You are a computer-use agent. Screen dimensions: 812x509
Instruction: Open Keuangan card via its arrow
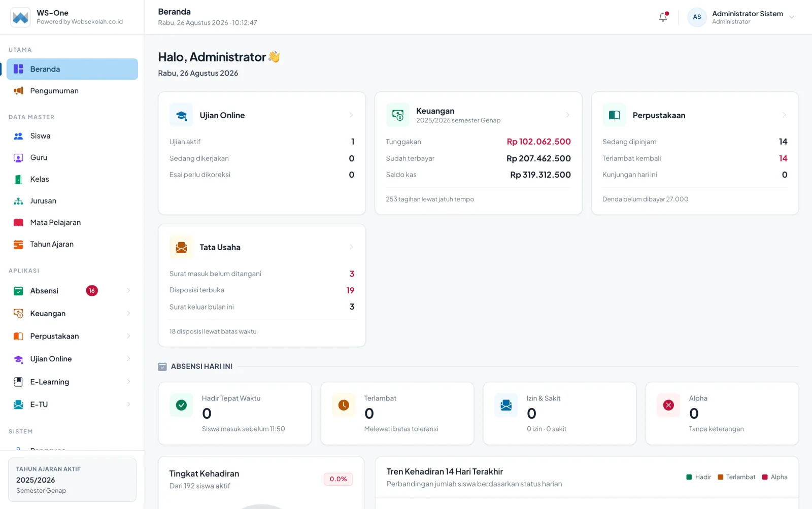pyautogui.click(x=567, y=115)
